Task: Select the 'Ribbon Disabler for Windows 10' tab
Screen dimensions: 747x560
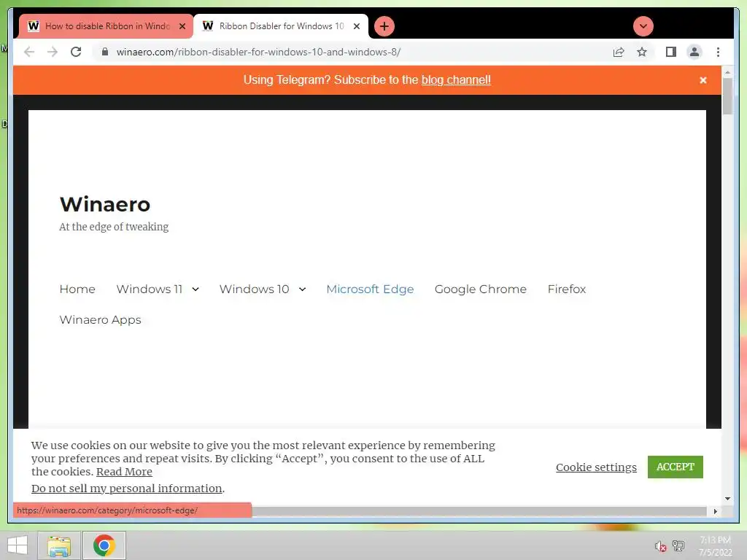Action: click(281, 26)
